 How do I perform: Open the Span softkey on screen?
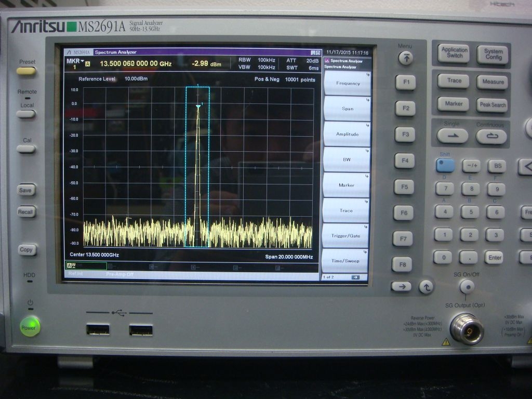click(x=348, y=109)
